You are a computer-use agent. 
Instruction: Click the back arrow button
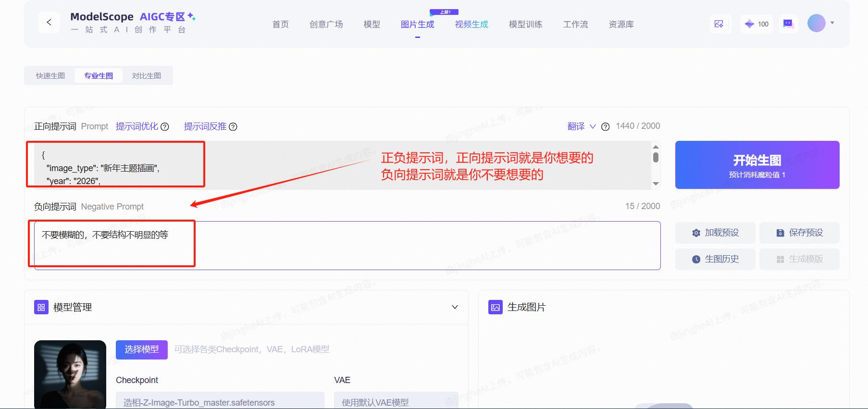coord(49,23)
